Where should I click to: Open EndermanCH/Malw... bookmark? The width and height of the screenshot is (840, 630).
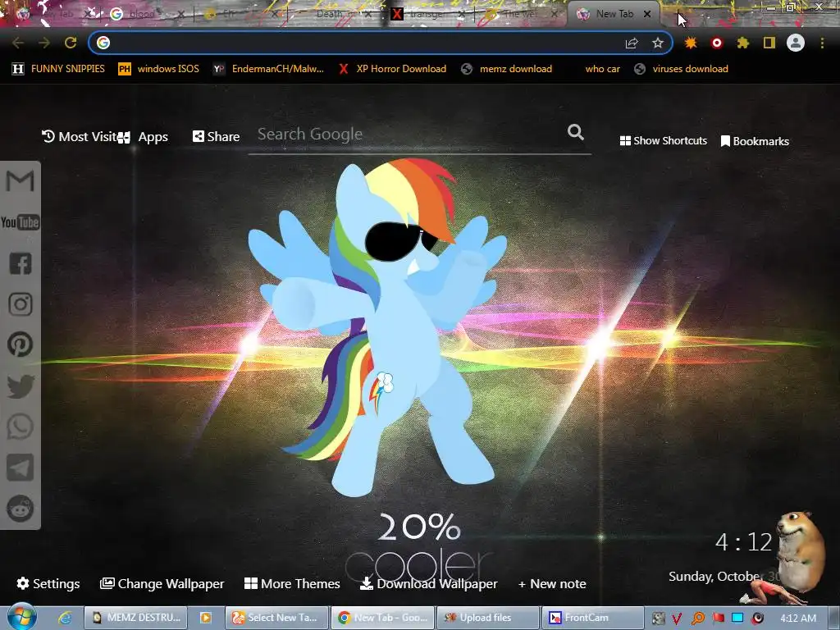pos(268,69)
